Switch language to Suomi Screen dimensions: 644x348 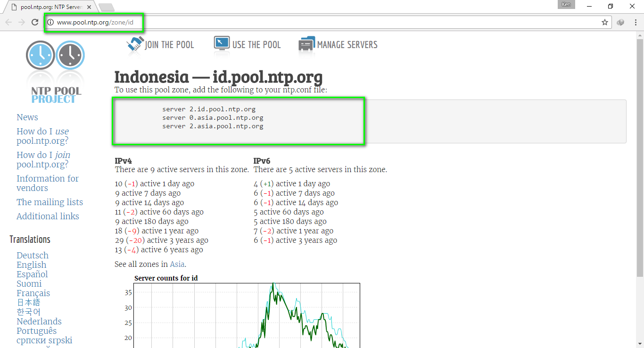pyautogui.click(x=29, y=284)
